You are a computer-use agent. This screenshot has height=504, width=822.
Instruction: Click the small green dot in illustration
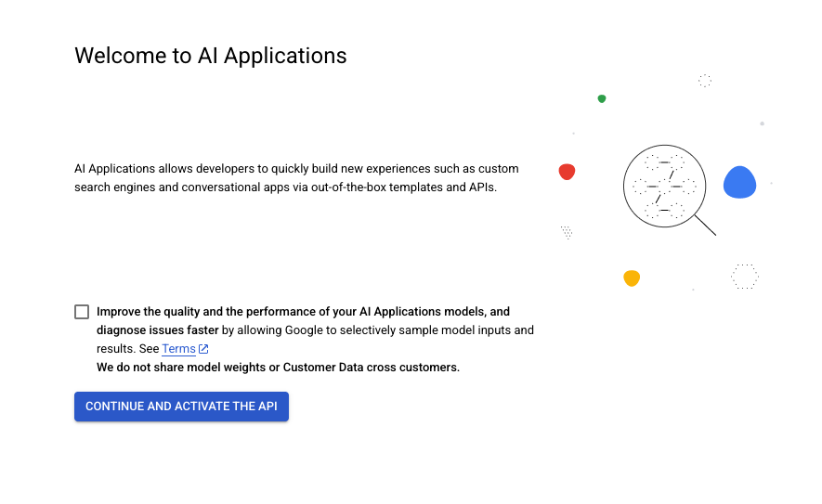[x=602, y=98]
